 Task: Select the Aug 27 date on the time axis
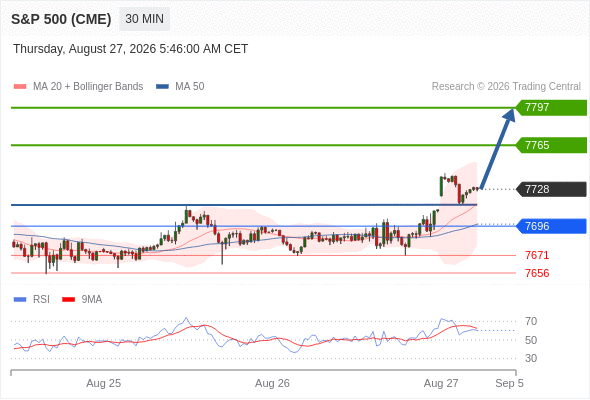point(441,383)
